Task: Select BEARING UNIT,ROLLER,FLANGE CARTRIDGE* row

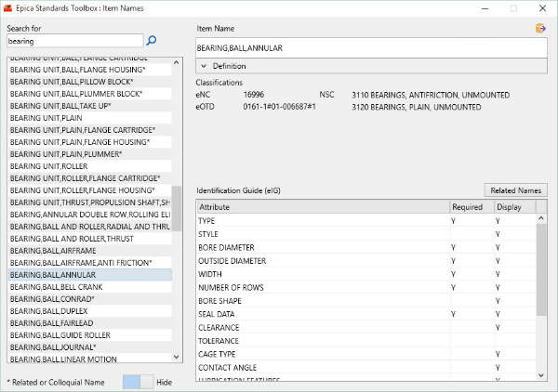Action: 89,178
